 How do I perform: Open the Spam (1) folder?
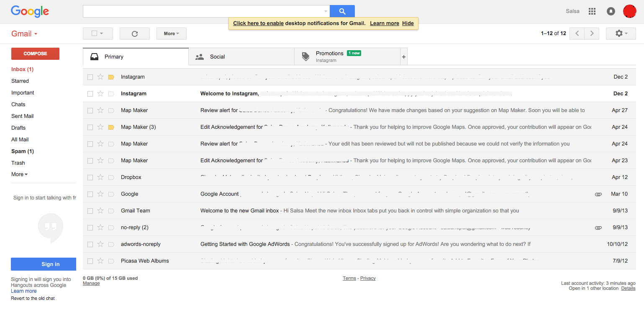23,151
